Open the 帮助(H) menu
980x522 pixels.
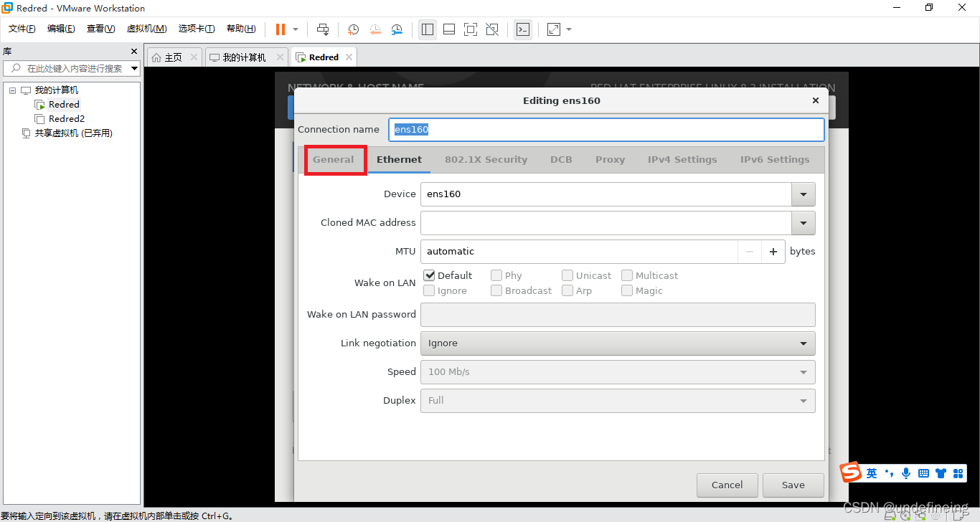(241, 29)
